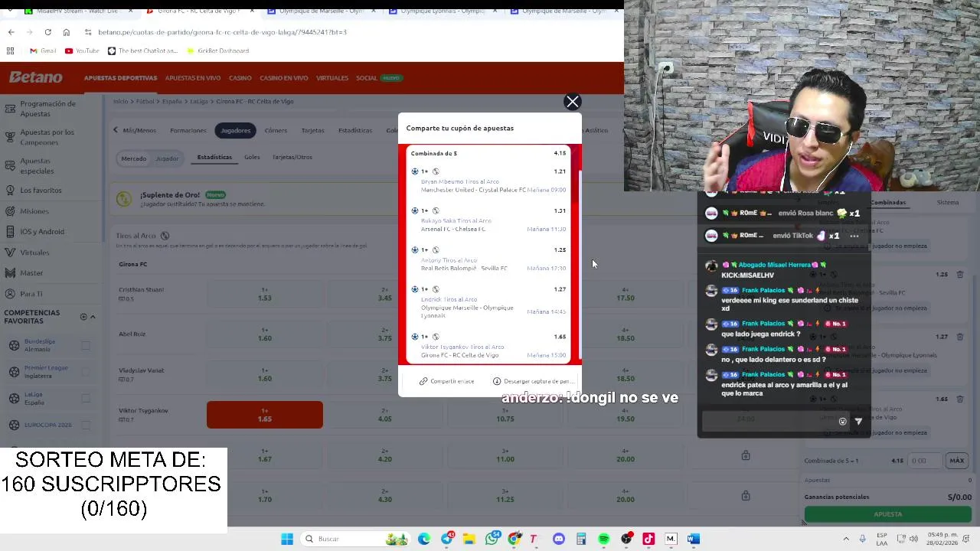The height and width of the screenshot is (551, 980).
Task: Open the Social menu item
Action: click(367, 78)
